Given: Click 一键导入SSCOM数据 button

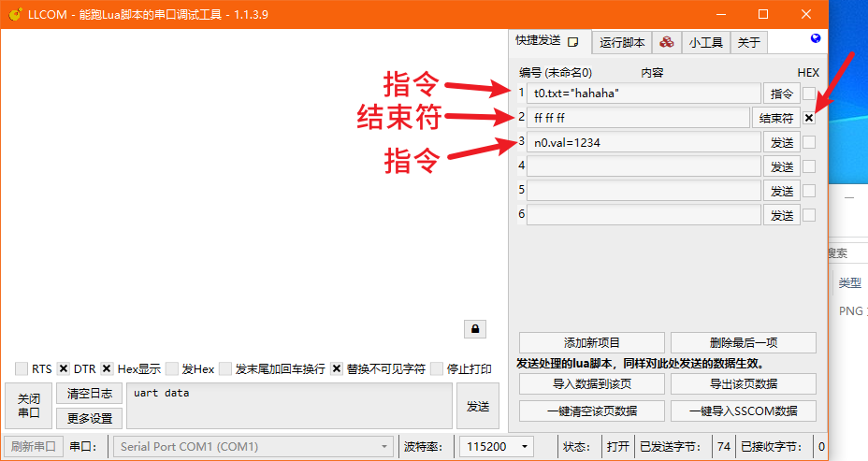Looking at the screenshot, I should (x=743, y=411).
